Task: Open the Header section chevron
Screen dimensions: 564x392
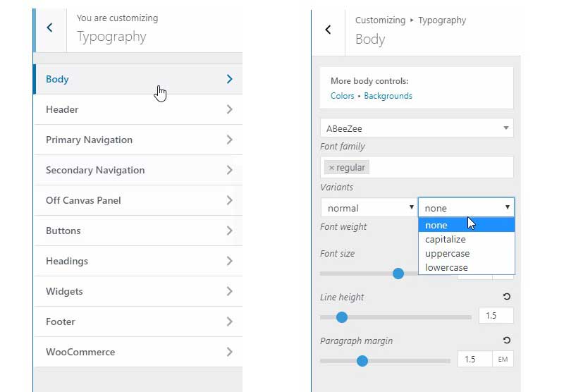Action: tap(230, 109)
